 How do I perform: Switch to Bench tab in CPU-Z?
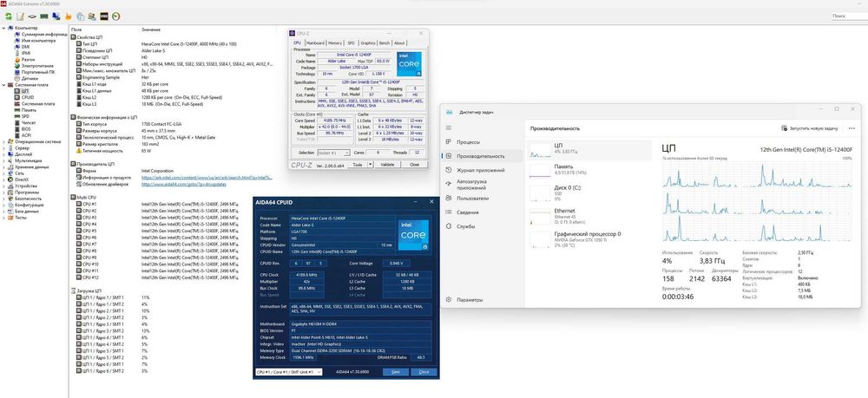click(385, 42)
